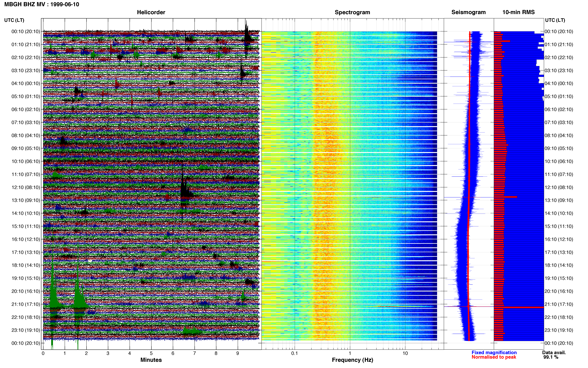Click the 'Seismogram' panel heading
The height and width of the screenshot is (368, 588).
[x=468, y=12]
